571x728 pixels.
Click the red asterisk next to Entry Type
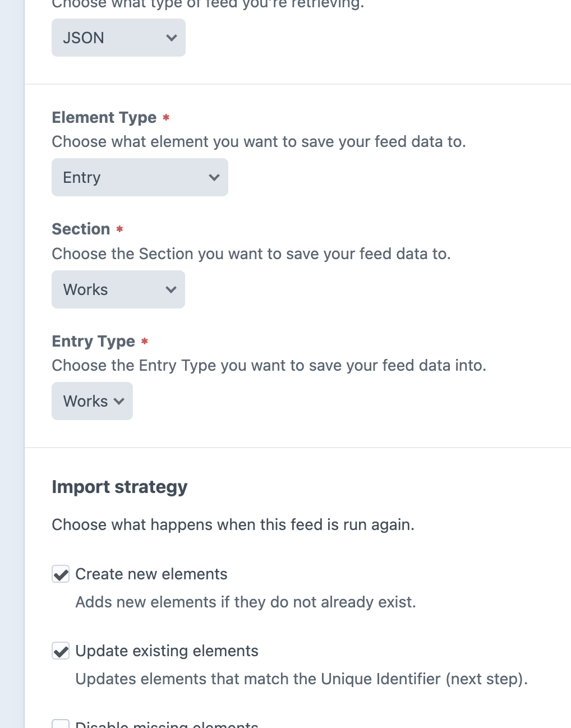click(145, 341)
